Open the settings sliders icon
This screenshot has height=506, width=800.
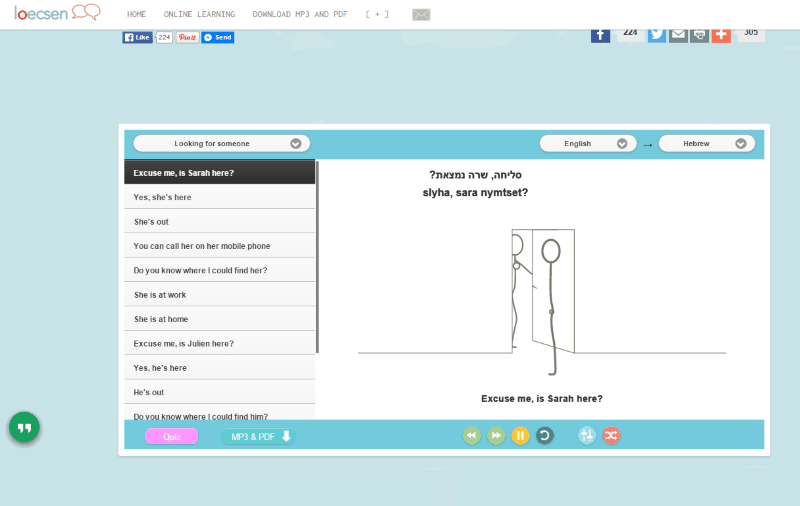587,436
